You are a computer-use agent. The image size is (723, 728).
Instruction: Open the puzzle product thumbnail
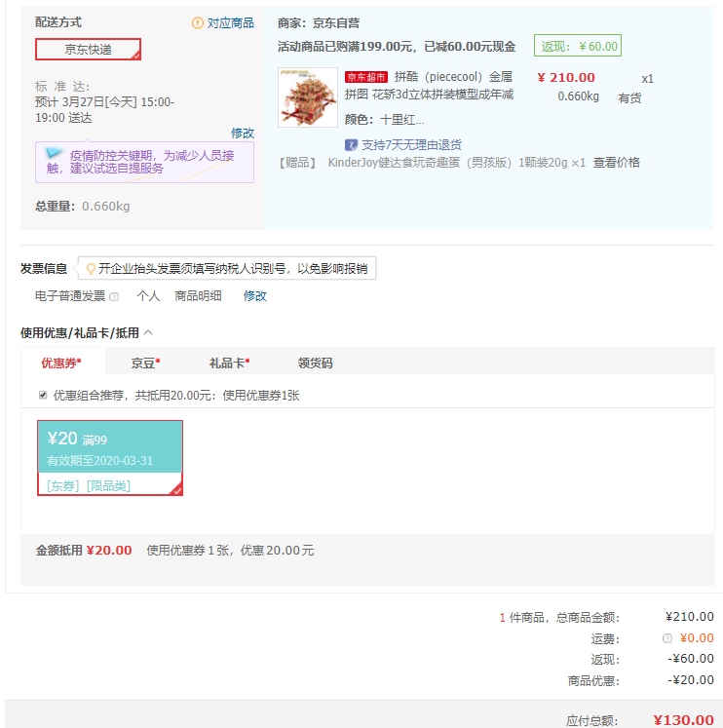[x=308, y=97]
